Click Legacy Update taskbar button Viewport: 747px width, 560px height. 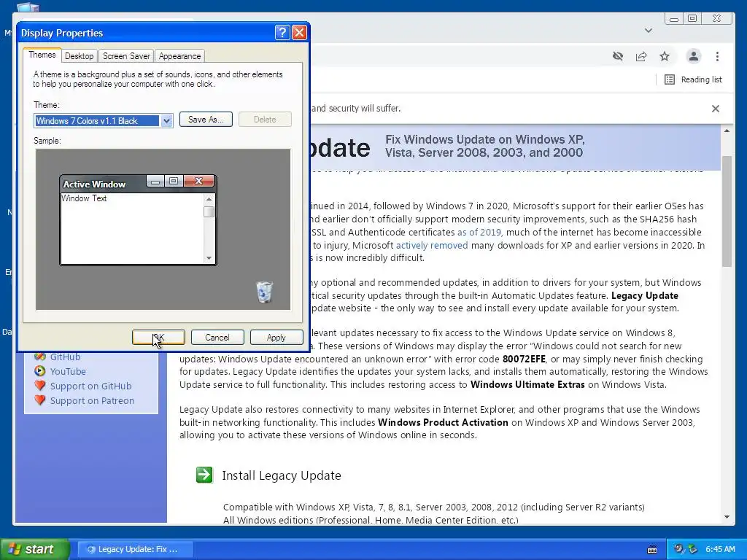click(x=135, y=549)
